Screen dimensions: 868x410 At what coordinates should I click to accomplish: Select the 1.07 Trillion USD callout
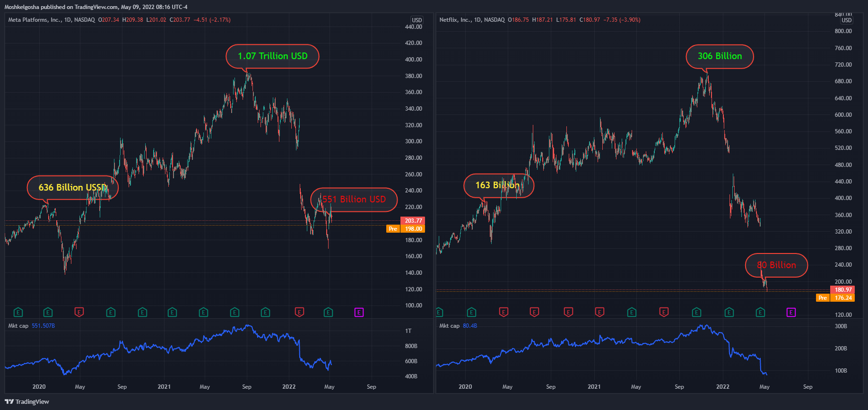(x=273, y=56)
